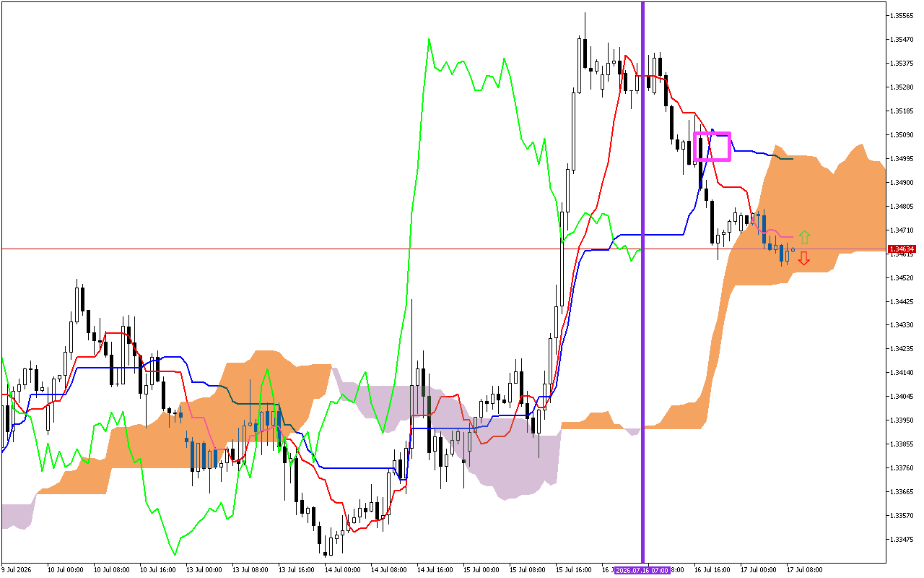Click price axis value 1.34235
Image resolution: width=924 pixels, height=578 pixels.
pyautogui.click(x=902, y=349)
